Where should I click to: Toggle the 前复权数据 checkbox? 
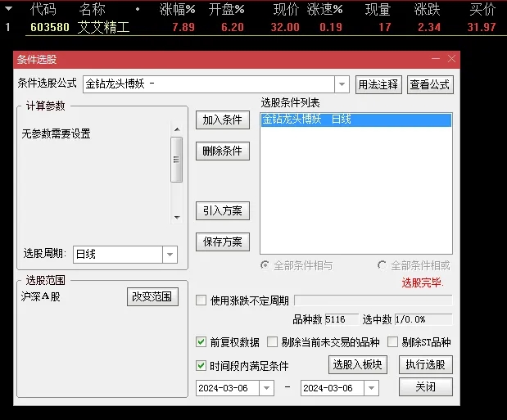click(201, 342)
